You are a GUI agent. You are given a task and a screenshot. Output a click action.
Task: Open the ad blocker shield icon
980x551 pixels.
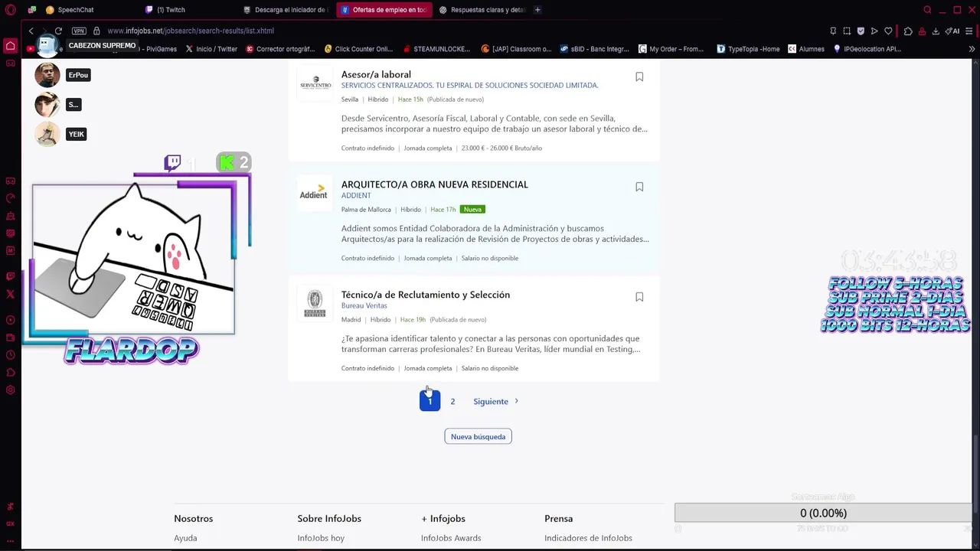click(861, 31)
